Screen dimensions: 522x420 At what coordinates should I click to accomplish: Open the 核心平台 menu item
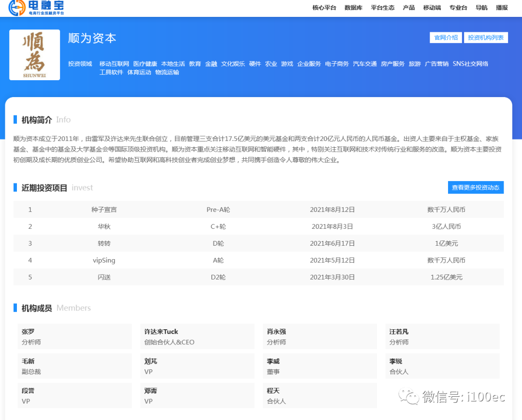(324, 8)
